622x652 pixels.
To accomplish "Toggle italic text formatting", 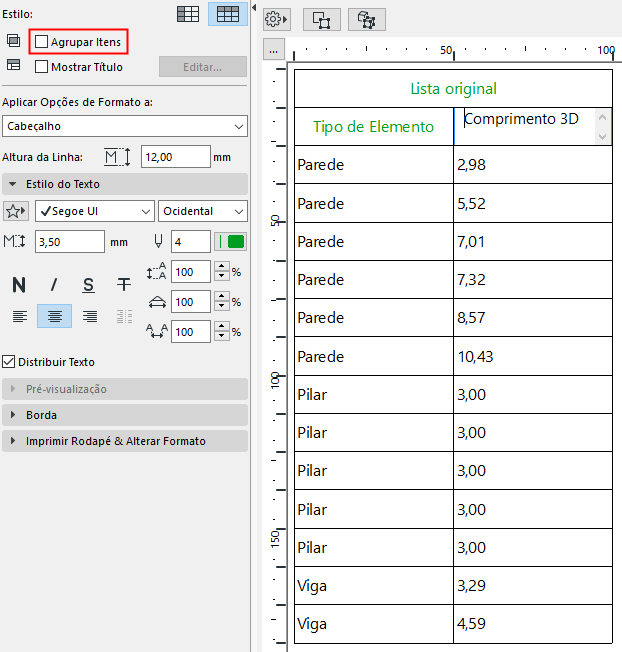I will (54, 285).
